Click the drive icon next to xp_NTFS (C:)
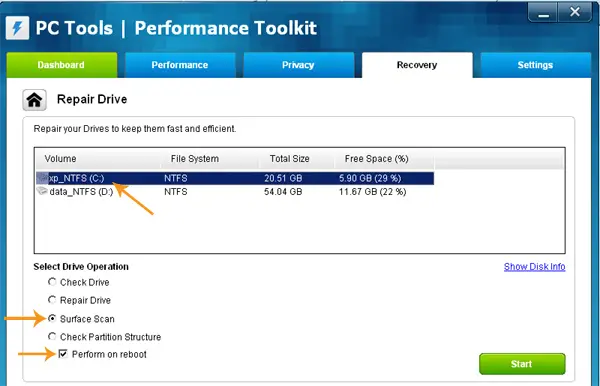The width and height of the screenshot is (600, 386). coord(42,178)
